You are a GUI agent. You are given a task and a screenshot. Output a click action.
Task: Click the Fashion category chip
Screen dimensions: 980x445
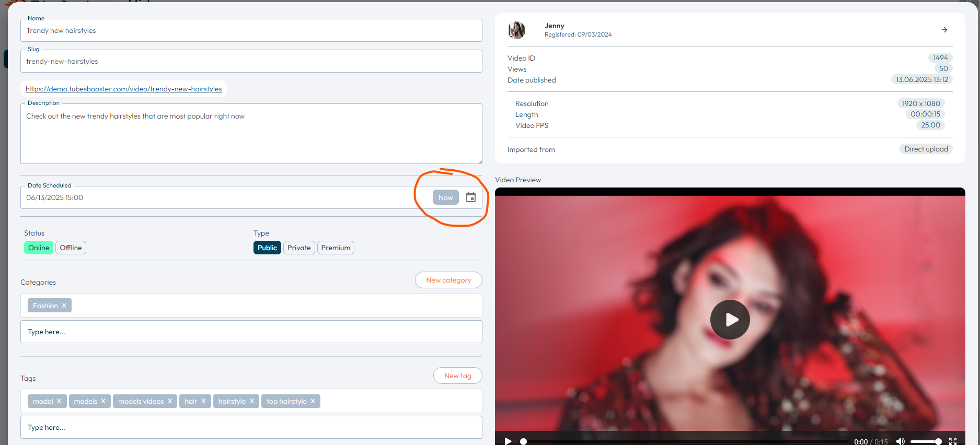pos(50,306)
